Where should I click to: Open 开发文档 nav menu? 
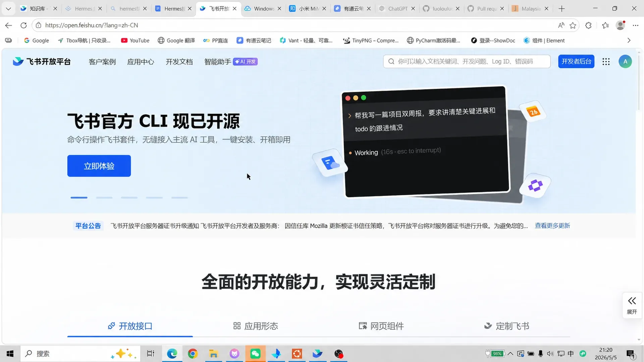click(x=179, y=62)
